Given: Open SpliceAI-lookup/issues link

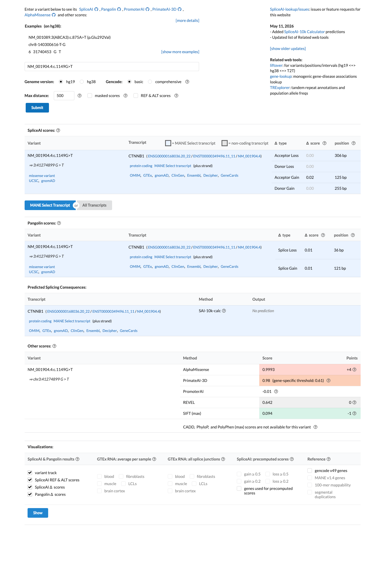Looking at the screenshot, I should [x=289, y=9].
